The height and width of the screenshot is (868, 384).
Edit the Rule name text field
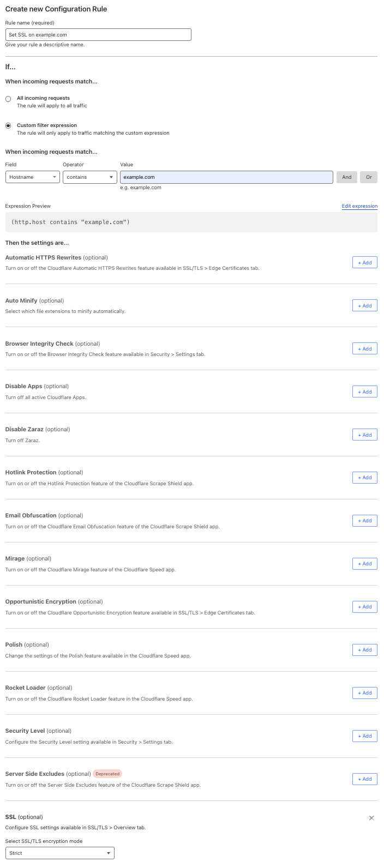[x=98, y=35]
